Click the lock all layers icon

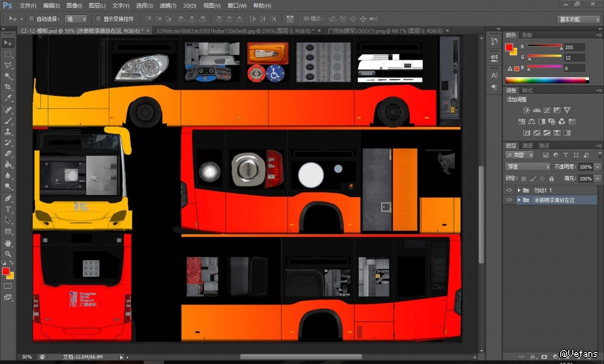pyautogui.click(x=552, y=178)
